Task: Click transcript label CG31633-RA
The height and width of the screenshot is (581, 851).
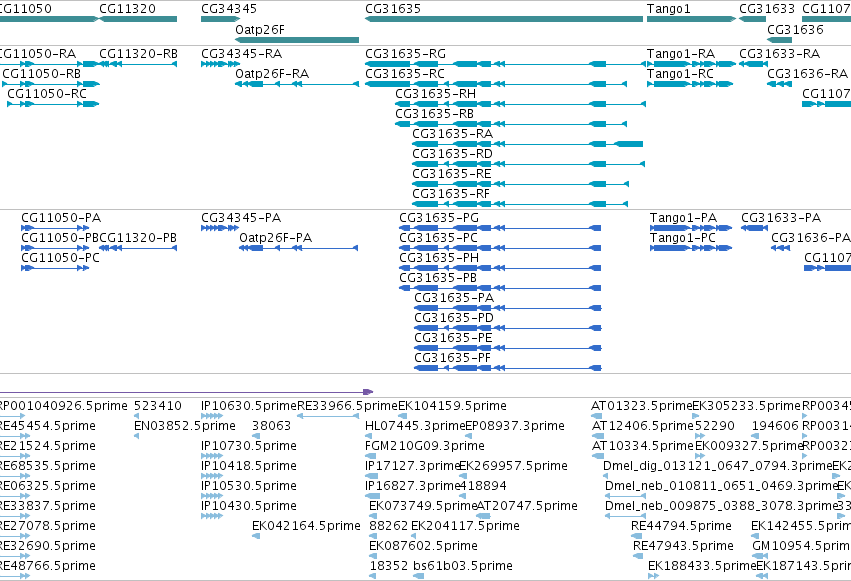Action: tap(779, 54)
